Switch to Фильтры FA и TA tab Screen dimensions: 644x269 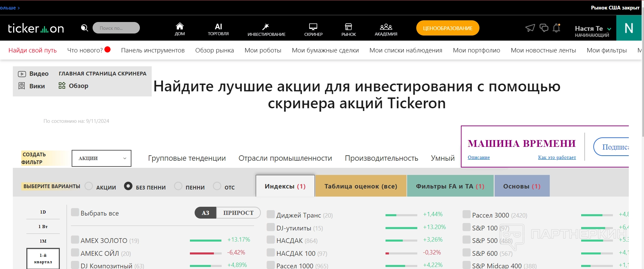coord(450,186)
